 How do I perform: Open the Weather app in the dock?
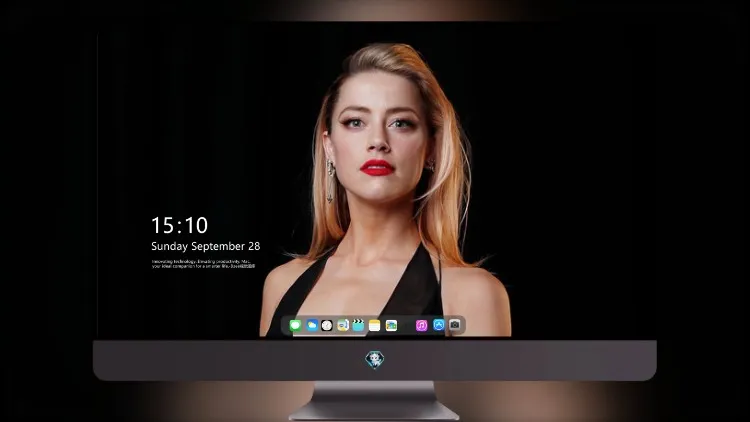coord(312,325)
